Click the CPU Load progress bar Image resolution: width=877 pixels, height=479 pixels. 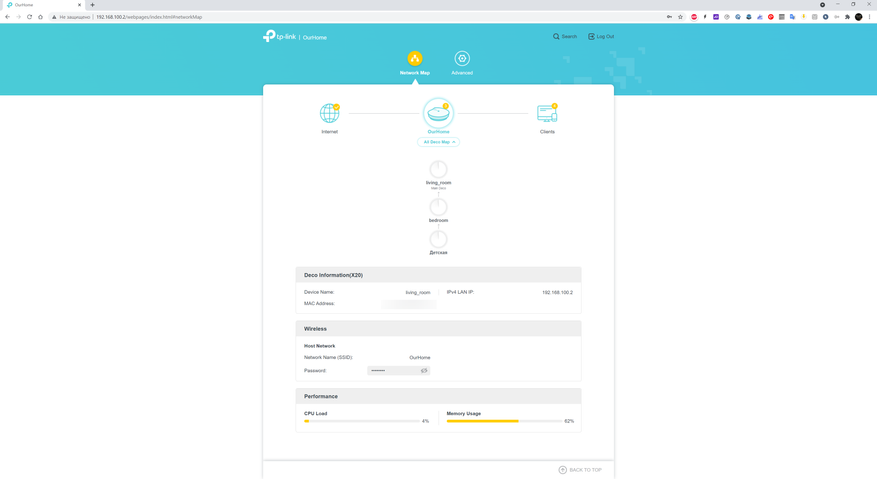[x=362, y=421]
